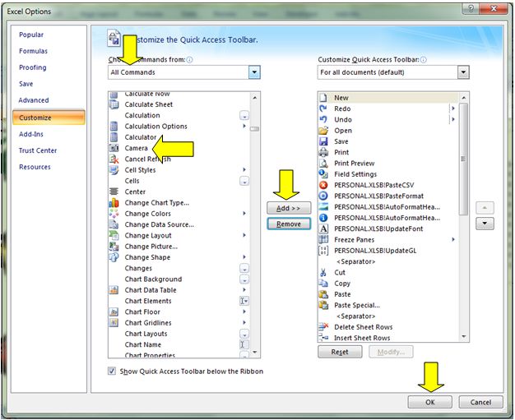
Task: Click the Calculator icon in command list
Action: pos(114,136)
